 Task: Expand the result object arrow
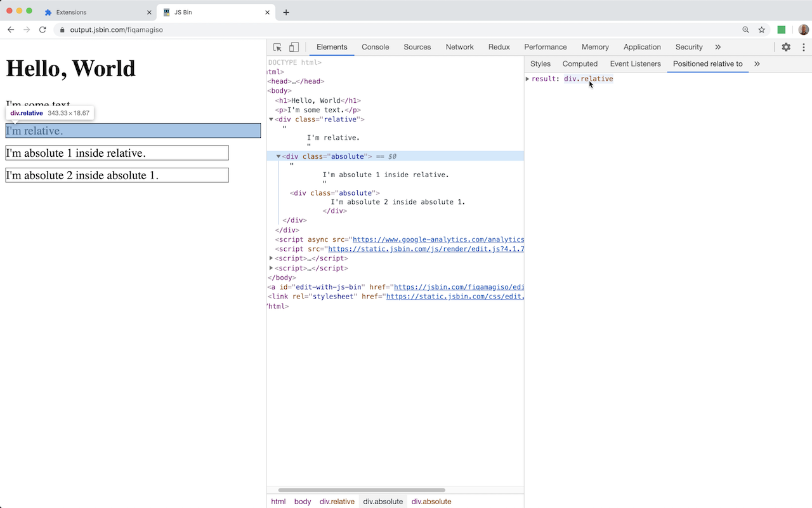[527, 79]
